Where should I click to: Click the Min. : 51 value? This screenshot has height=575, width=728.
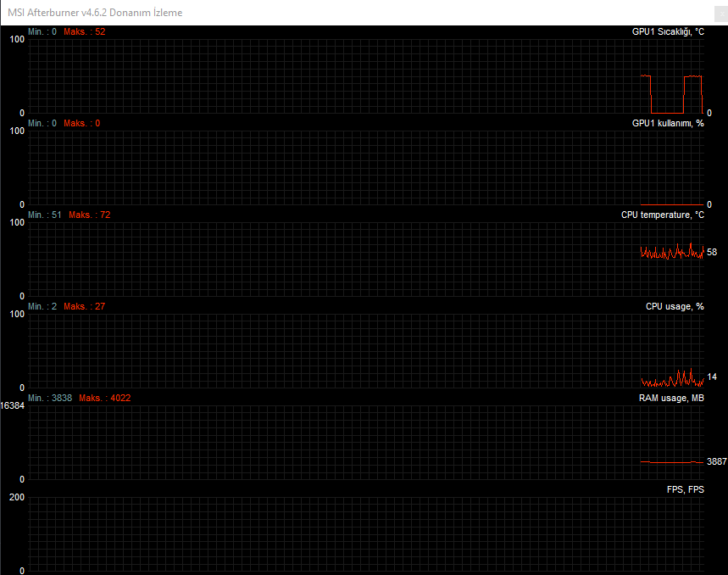(45, 215)
